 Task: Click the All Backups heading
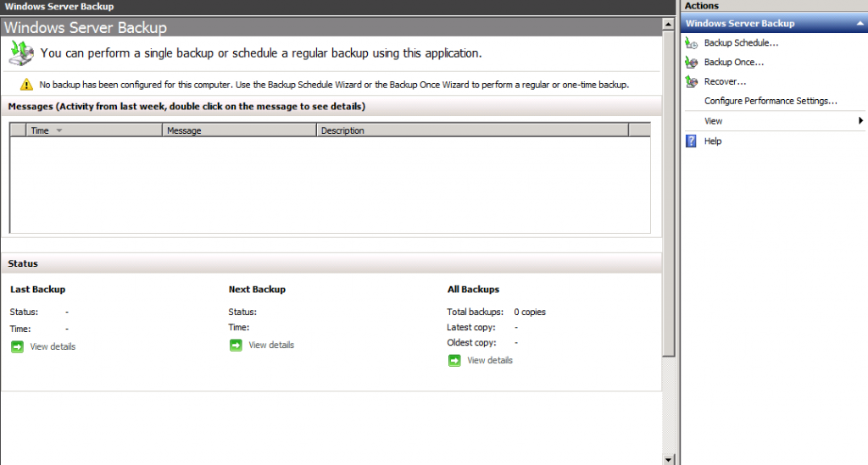(x=473, y=290)
